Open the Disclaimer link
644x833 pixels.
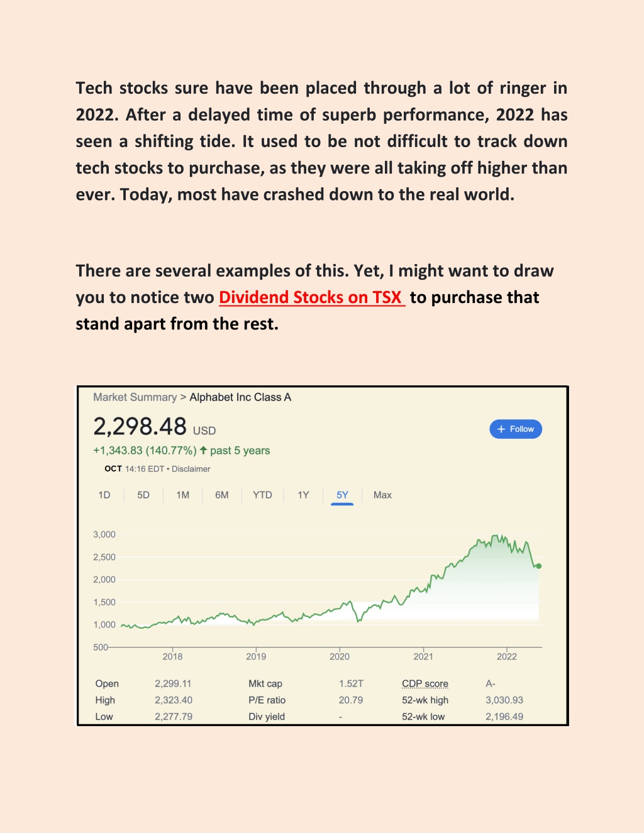click(x=191, y=469)
